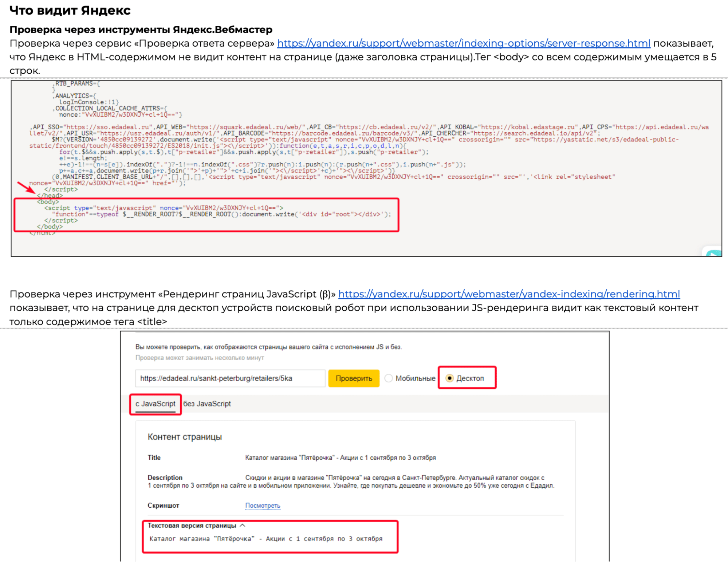Collapse Текстовая версия страницы with the chevron

[x=243, y=526]
